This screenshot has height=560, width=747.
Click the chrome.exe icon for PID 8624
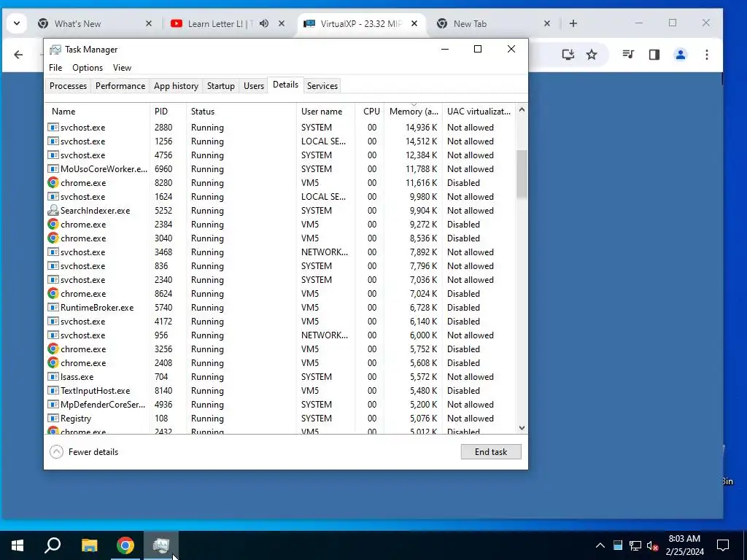click(x=53, y=294)
